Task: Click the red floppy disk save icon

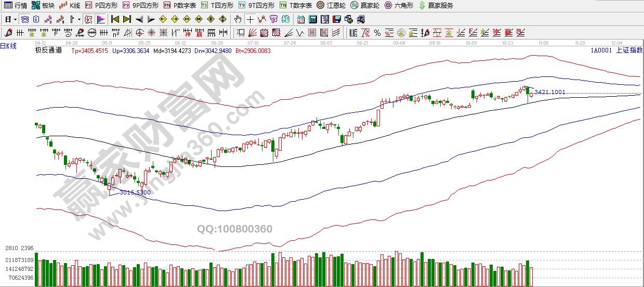Action: pos(336,20)
